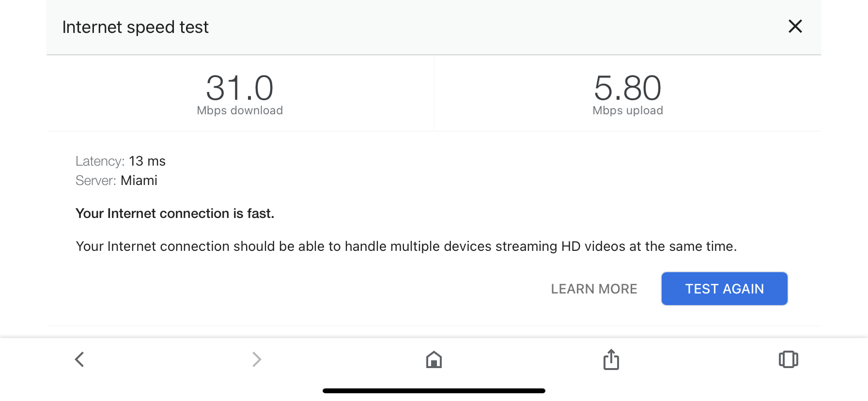This screenshot has width=868, height=401.
Task: Tap the iOS home indicator bar
Action: (434, 391)
